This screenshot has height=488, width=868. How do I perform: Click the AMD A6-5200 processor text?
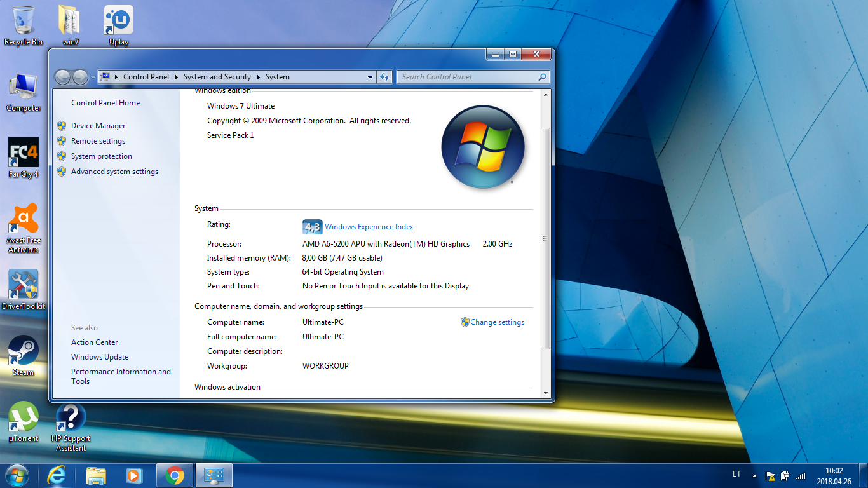[386, 244]
